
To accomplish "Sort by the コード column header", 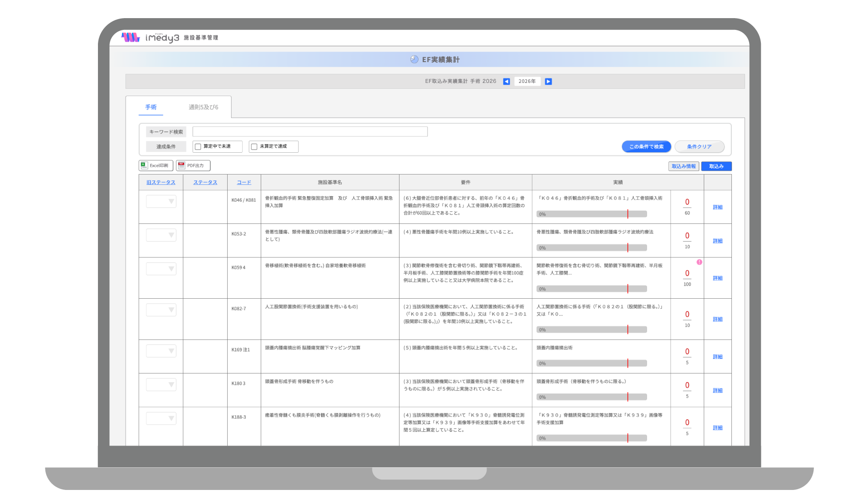I will point(244,182).
